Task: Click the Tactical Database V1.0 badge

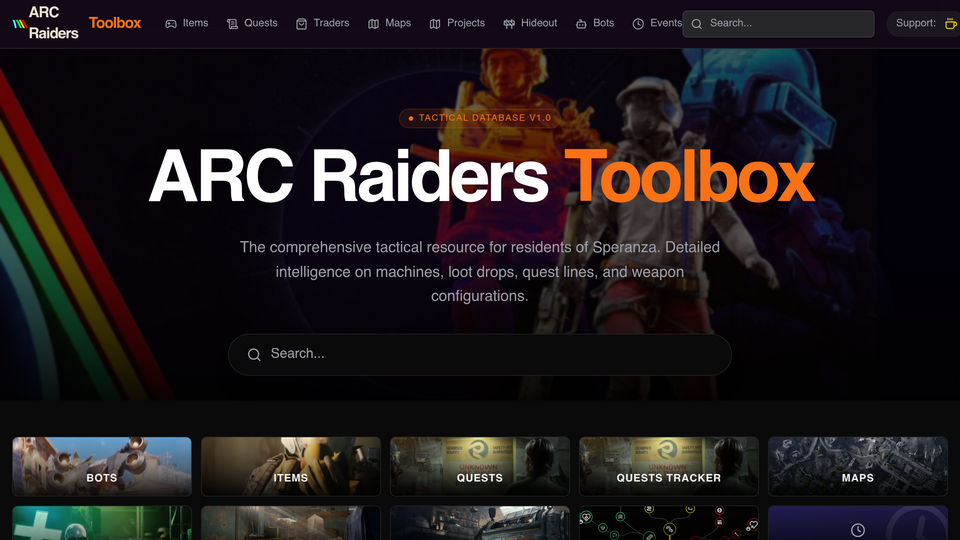Action: click(x=480, y=118)
